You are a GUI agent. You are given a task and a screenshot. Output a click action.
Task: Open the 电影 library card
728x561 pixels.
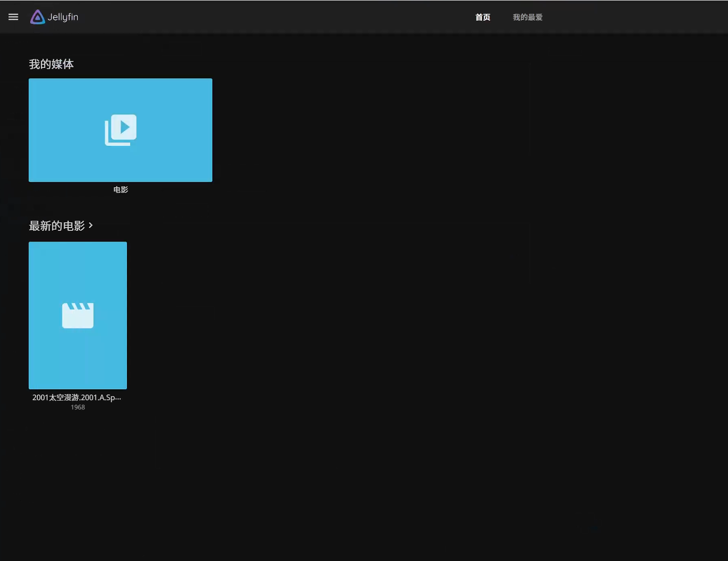121,130
